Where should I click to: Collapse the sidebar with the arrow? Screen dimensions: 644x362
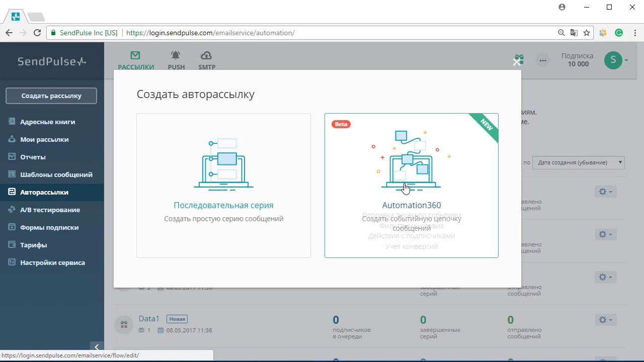[97, 347]
